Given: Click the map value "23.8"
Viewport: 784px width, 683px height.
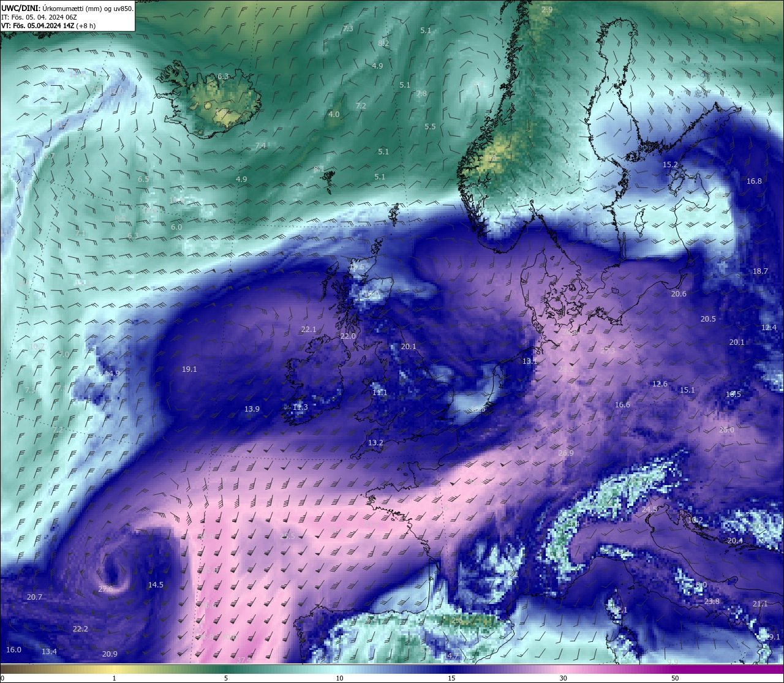Looking at the screenshot, I should (712, 602).
